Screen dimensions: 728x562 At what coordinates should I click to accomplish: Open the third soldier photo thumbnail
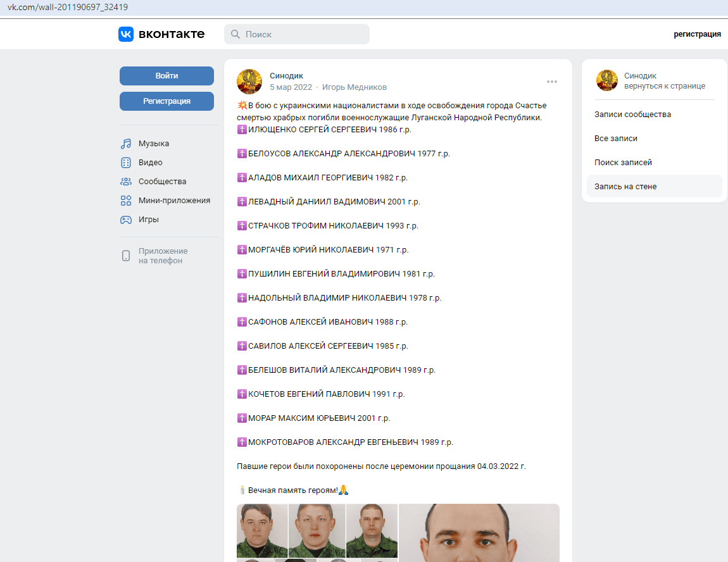click(372, 530)
